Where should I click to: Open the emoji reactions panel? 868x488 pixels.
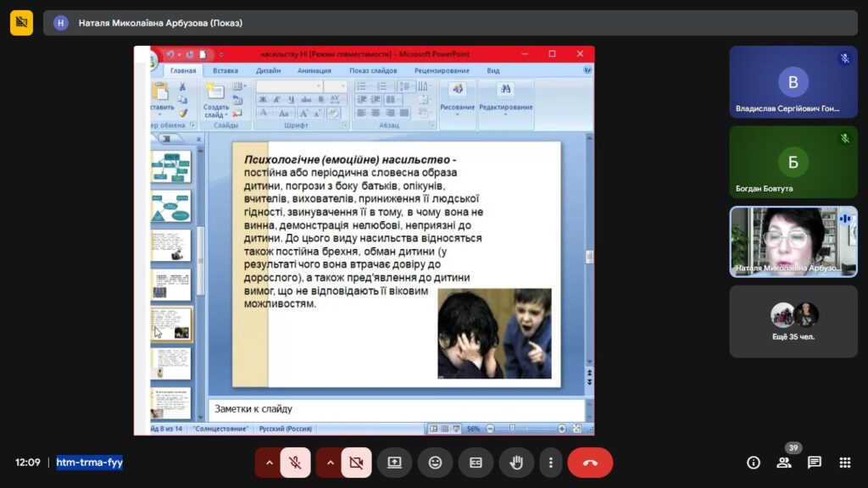[x=435, y=463]
